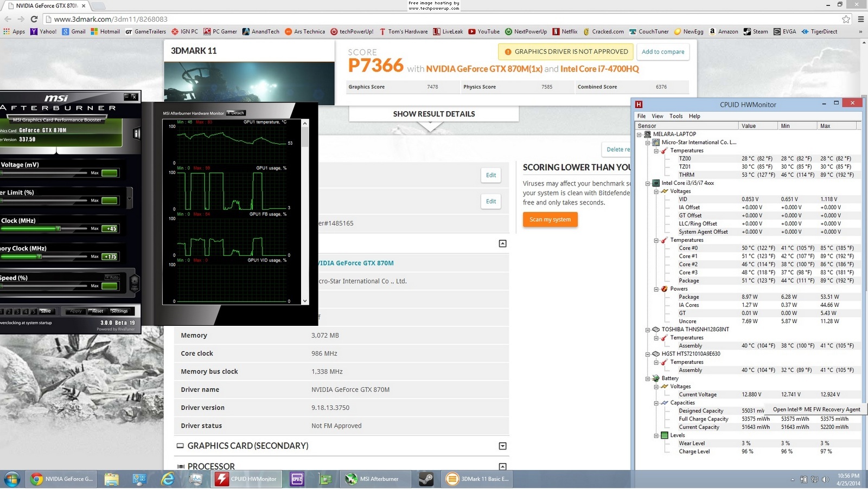Collapse the Powers node in HWMonitor
This screenshot has width=868, height=489.
(656, 289)
